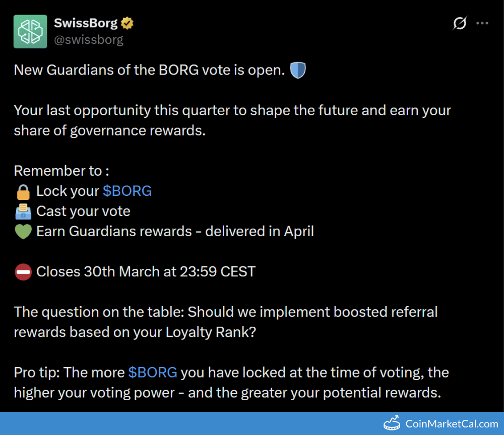Click the $BORG cashtag after Lock your

tap(127, 191)
